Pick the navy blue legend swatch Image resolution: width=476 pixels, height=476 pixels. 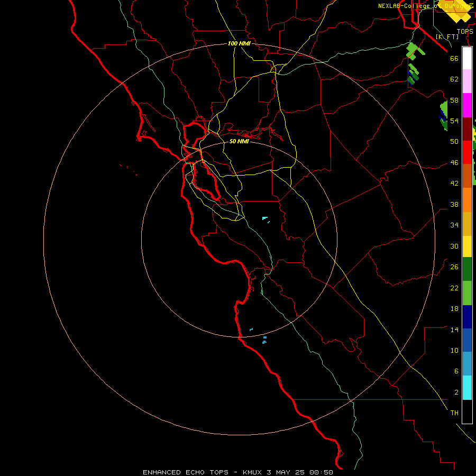467,317
